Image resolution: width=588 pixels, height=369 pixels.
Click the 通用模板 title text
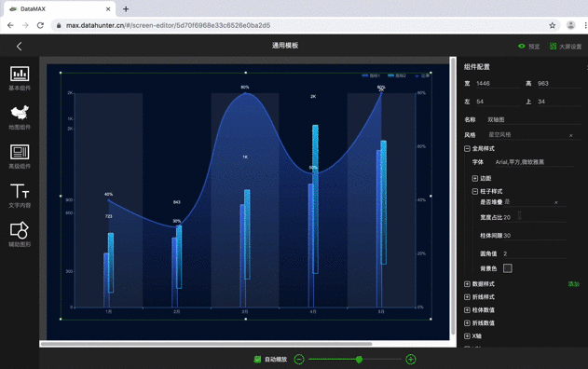(x=285, y=46)
